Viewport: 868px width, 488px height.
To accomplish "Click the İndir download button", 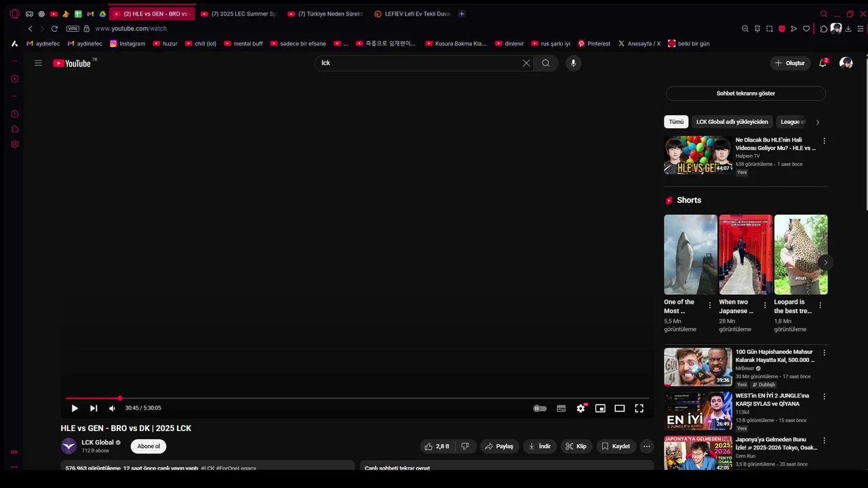I will pos(540,447).
